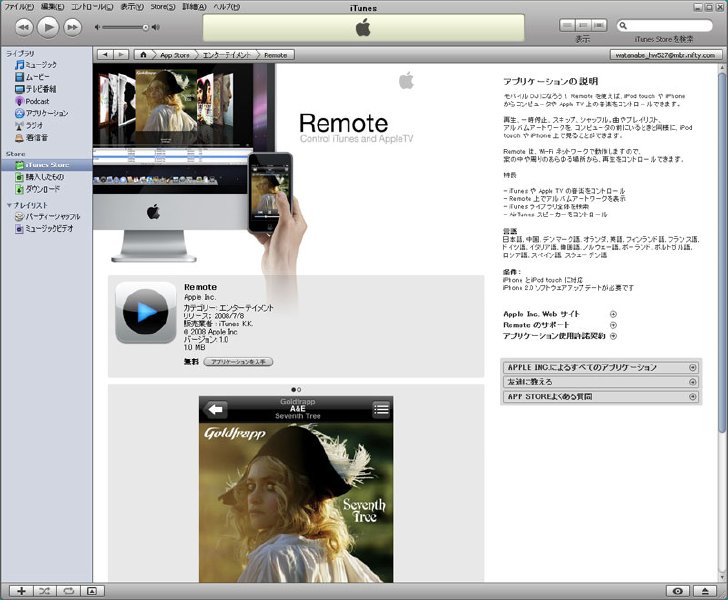This screenshot has height=600, width=728.
Task: Switch to grouped album view button
Action: tap(583, 26)
